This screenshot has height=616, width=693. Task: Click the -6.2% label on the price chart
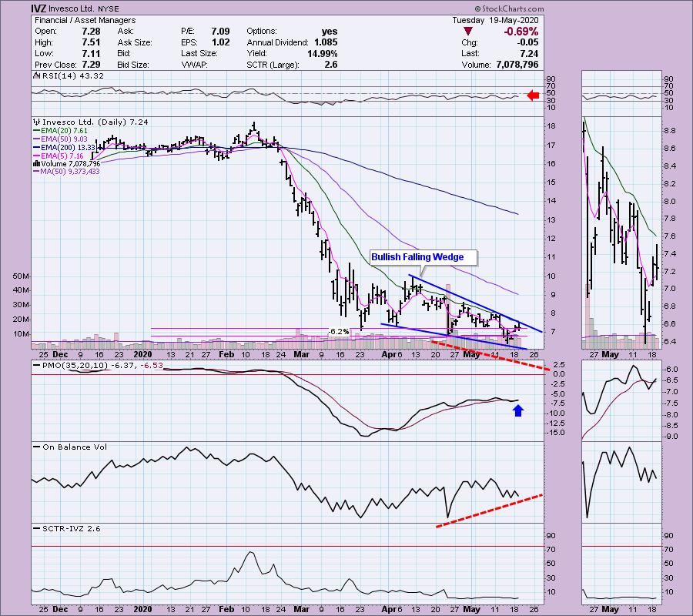pyautogui.click(x=339, y=331)
